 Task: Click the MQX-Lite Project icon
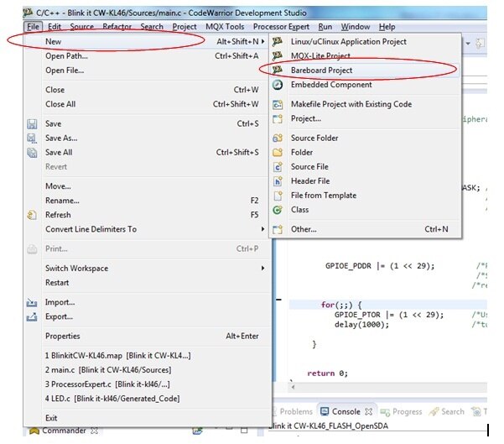pos(277,55)
